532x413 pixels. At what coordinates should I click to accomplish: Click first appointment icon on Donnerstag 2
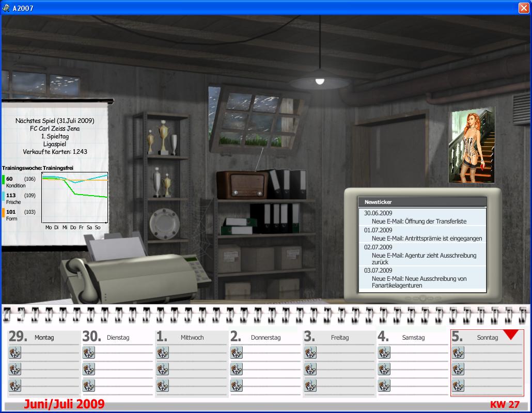click(237, 353)
